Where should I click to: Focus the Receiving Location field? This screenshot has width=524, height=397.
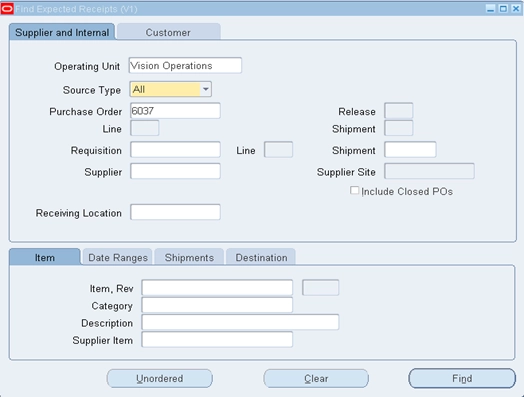pos(175,212)
